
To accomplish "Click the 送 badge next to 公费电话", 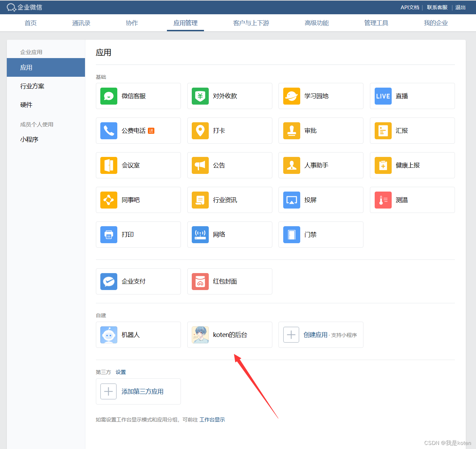I will tap(151, 131).
